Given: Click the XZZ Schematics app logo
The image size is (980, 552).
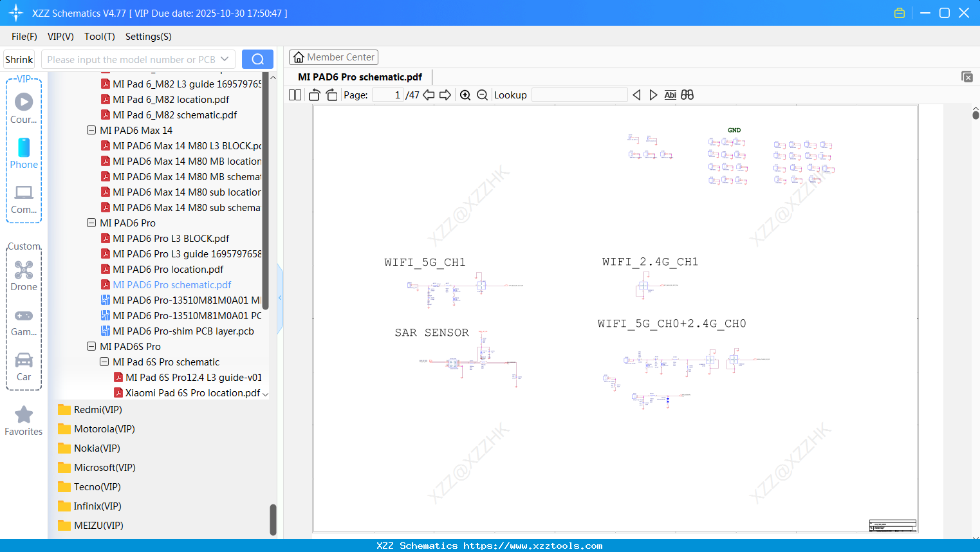Looking at the screenshot, I should (16, 13).
